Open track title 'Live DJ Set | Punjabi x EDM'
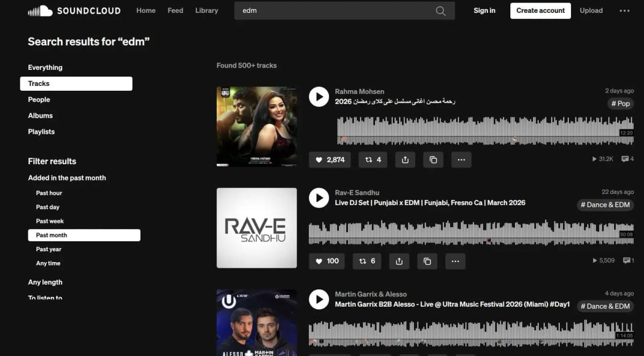This screenshot has height=356, width=644. 430,203
